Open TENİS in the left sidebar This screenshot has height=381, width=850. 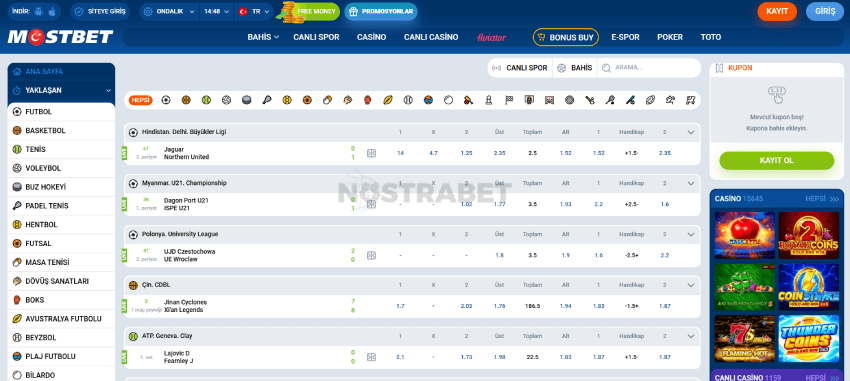[61, 150]
